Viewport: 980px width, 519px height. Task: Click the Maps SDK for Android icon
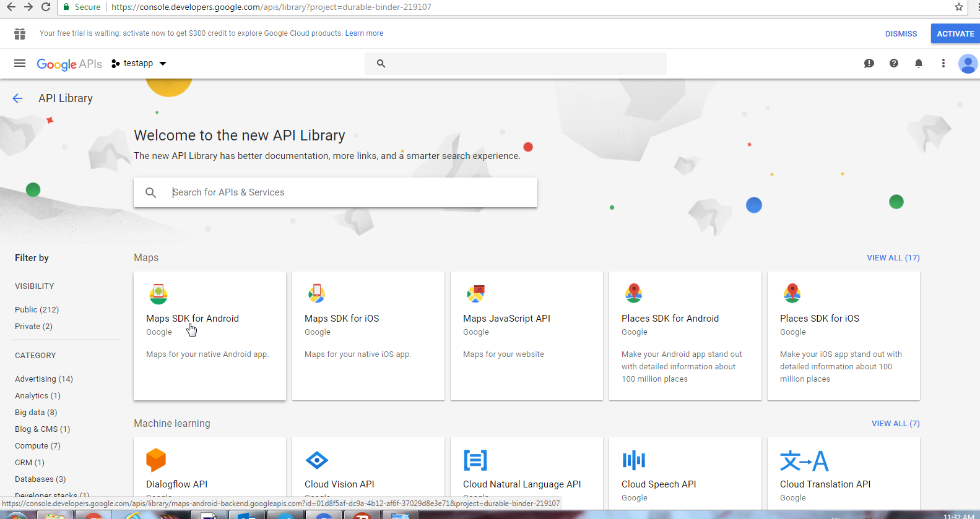pos(158,294)
